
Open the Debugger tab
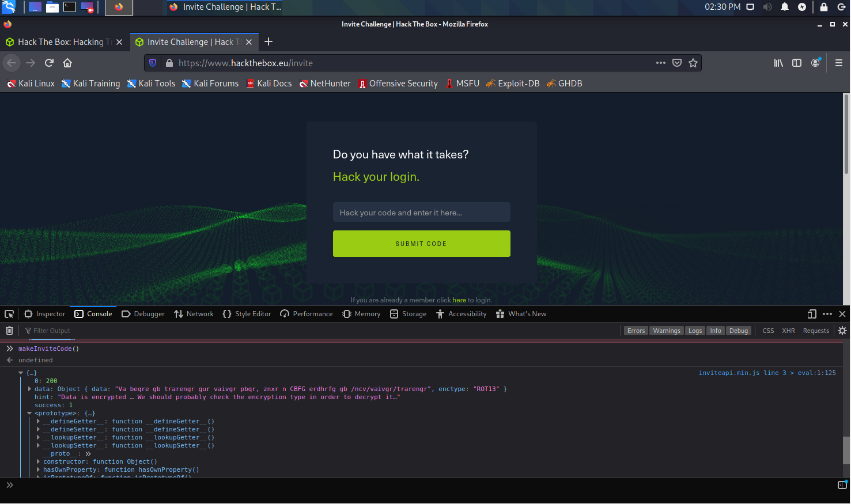click(143, 314)
